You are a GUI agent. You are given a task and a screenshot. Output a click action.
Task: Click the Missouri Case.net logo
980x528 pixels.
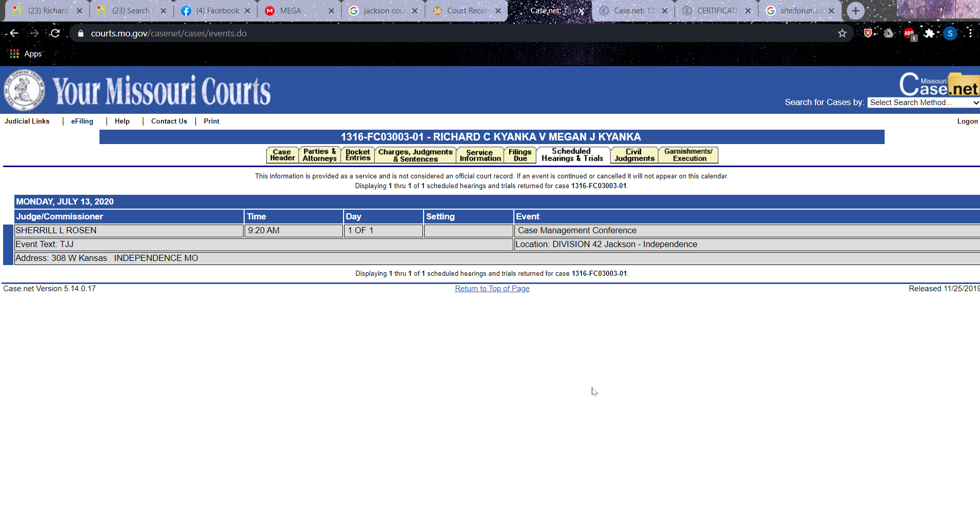pyautogui.click(x=939, y=85)
